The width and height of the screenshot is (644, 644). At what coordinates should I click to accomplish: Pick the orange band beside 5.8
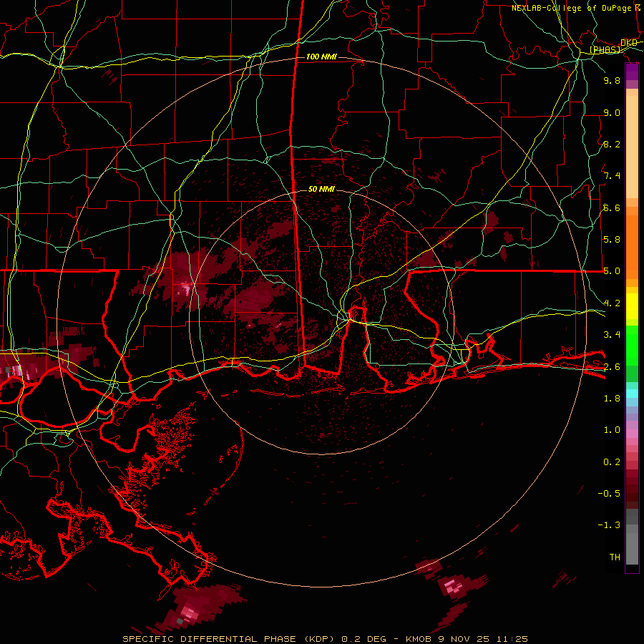point(632,245)
